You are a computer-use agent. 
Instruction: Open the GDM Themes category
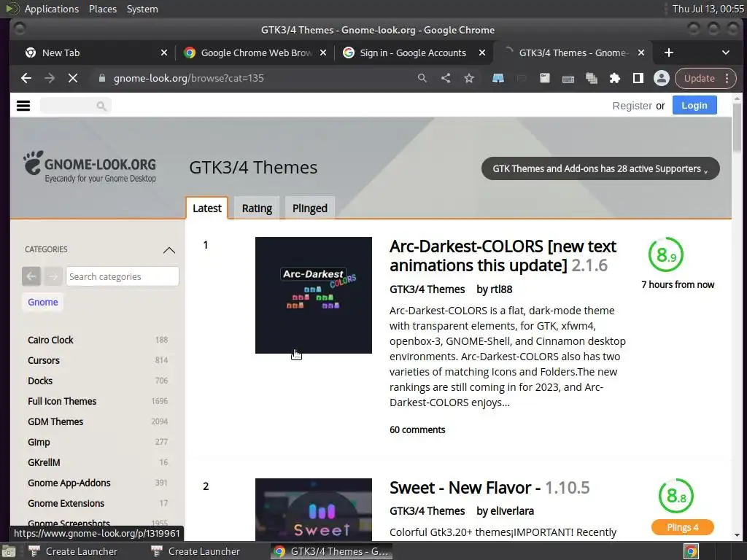point(55,422)
